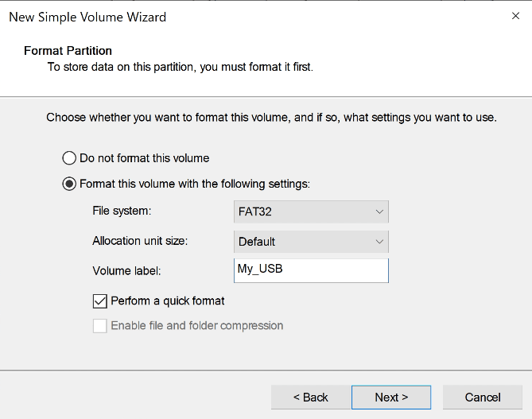Go back using the '< Back' button
Viewport: 532px width, 419px height.
pyautogui.click(x=310, y=398)
